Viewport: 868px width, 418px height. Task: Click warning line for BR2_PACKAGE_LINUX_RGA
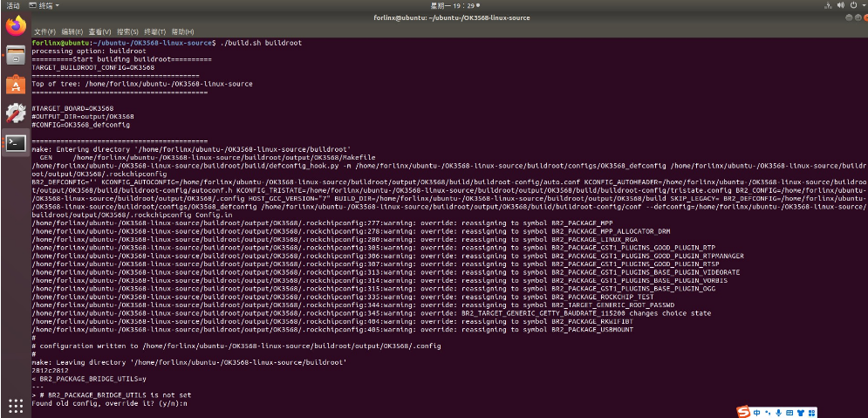[334, 240]
